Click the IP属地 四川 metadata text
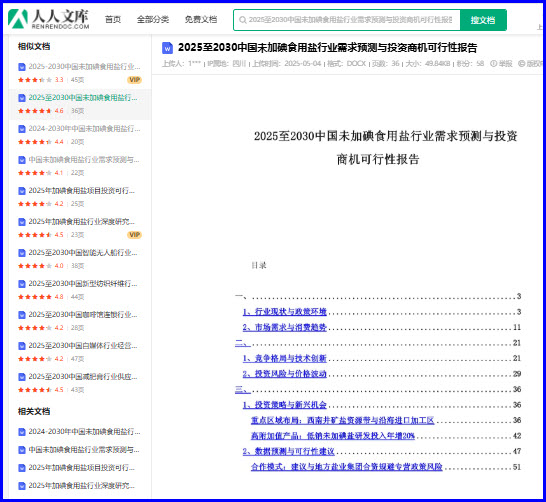The image size is (546, 502). [227, 64]
